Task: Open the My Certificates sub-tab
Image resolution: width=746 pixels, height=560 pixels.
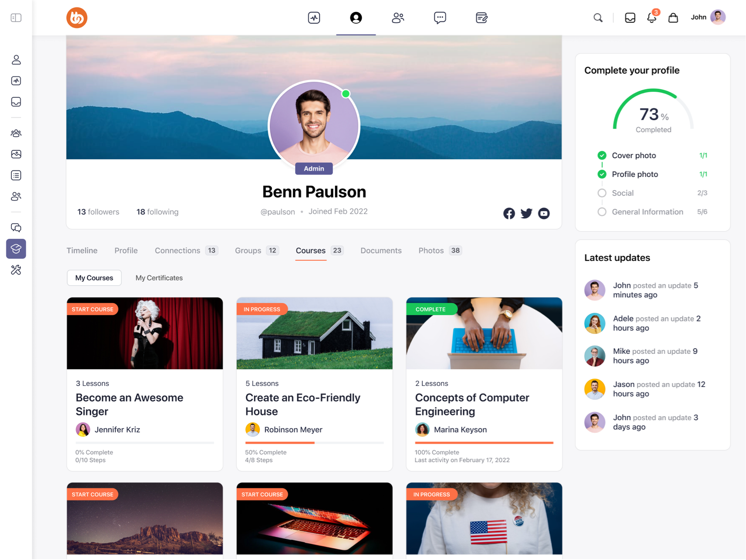Action: [x=159, y=278]
